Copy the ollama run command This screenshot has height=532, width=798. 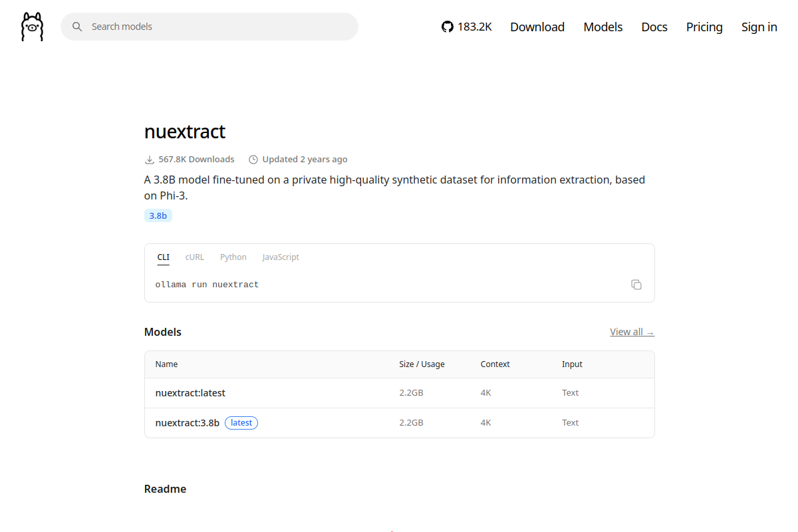coord(636,285)
